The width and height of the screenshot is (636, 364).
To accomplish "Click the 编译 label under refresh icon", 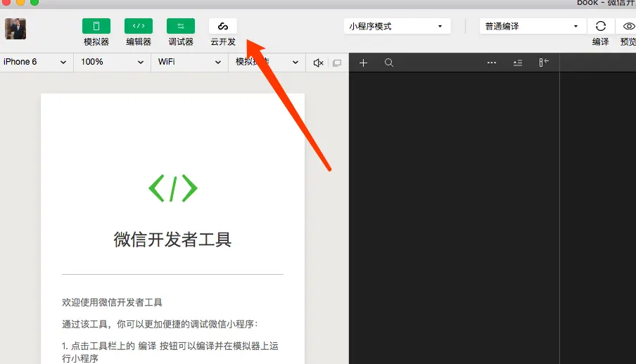I will (x=600, y=41).
